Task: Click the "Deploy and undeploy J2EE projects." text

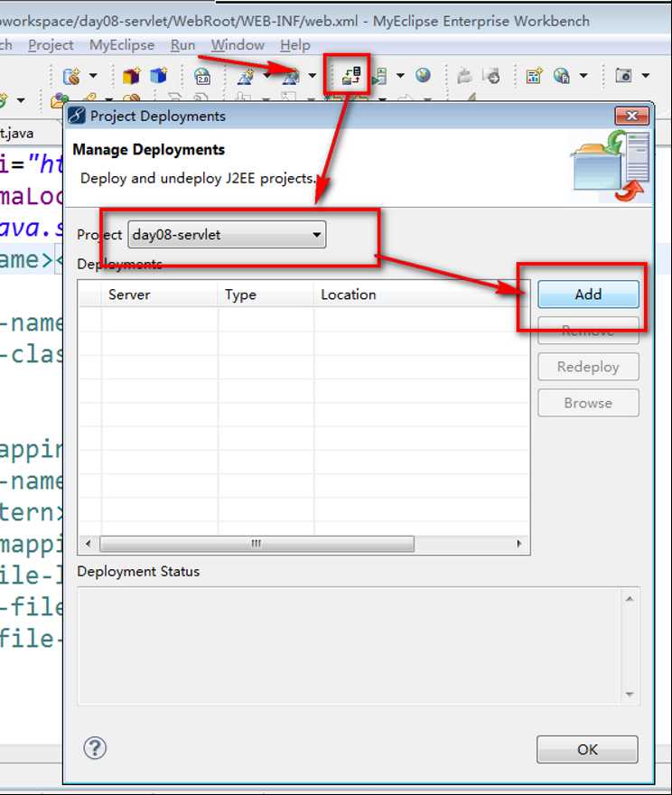Action: pos(198,179)
